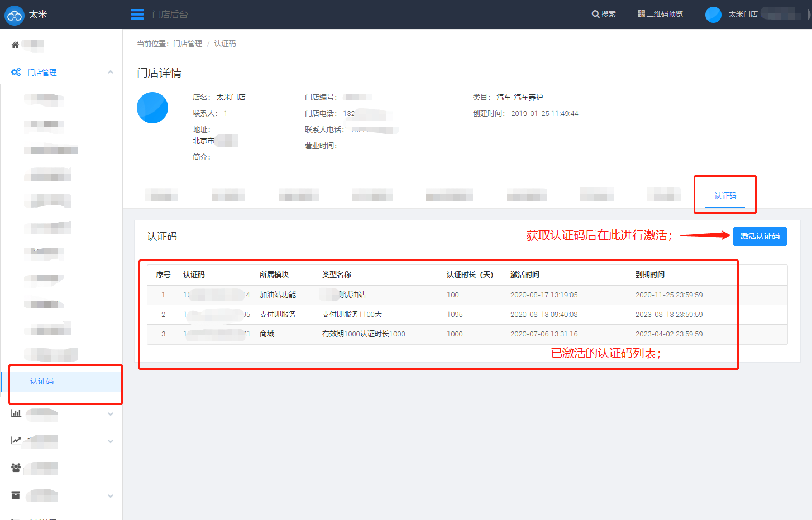This screenshot has width=812, height=520.
Task: Click the 认证码 column header
Action: (x=194, y=275)
